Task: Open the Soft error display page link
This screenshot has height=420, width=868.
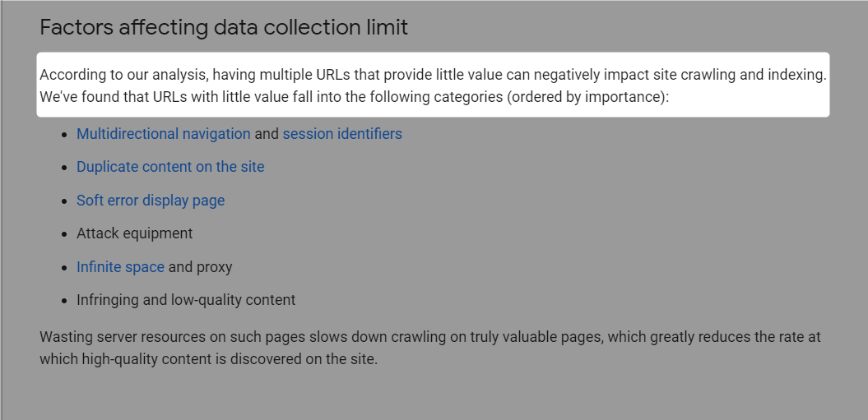Action: coord(151,201)
